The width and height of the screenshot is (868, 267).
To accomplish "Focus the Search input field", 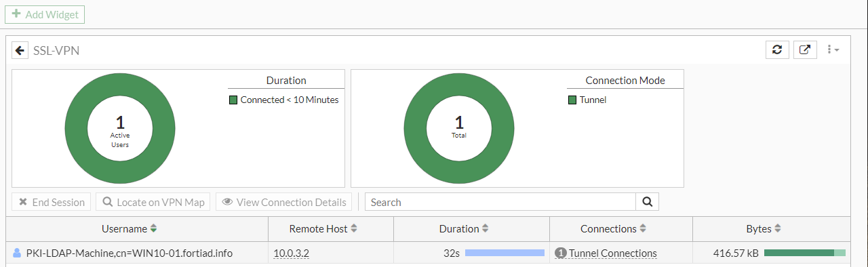I will 500,202.
